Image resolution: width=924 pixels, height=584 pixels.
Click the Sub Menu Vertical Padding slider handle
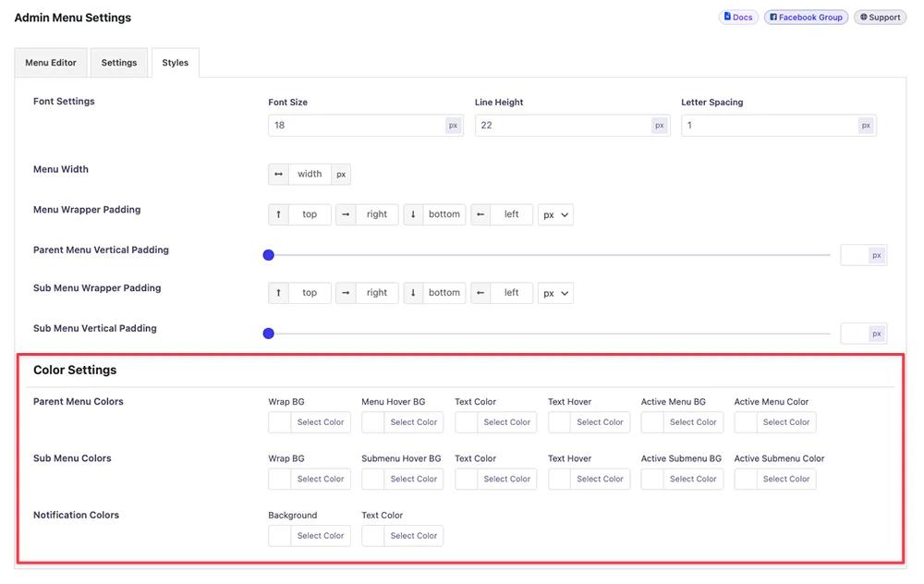pos(269,334)
